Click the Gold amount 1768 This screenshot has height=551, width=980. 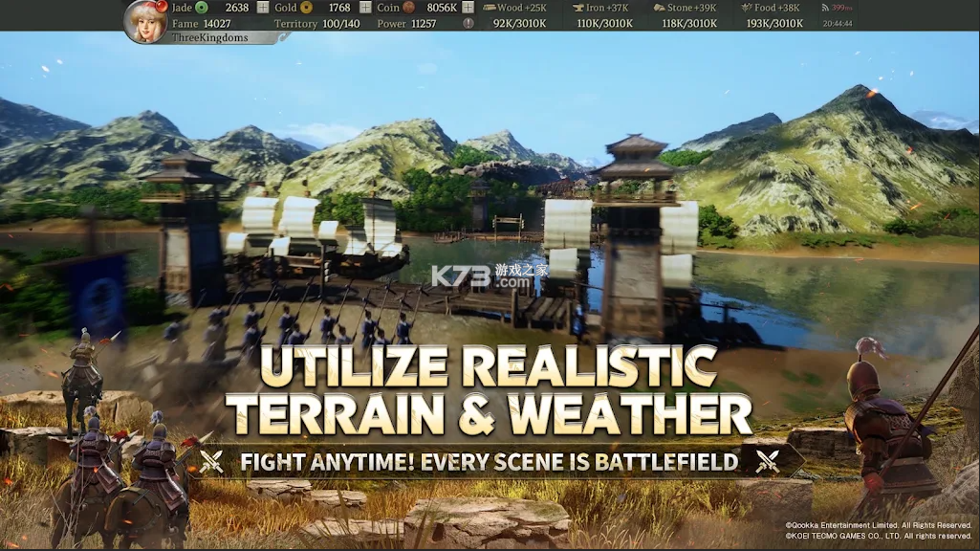pyautogui.click(x=339, y=8)
